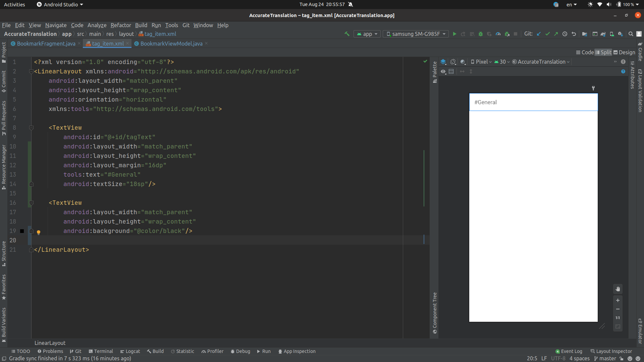Screen dimensions: 644x362
Task: Open the Navigate menu
Action: (56, 25)
